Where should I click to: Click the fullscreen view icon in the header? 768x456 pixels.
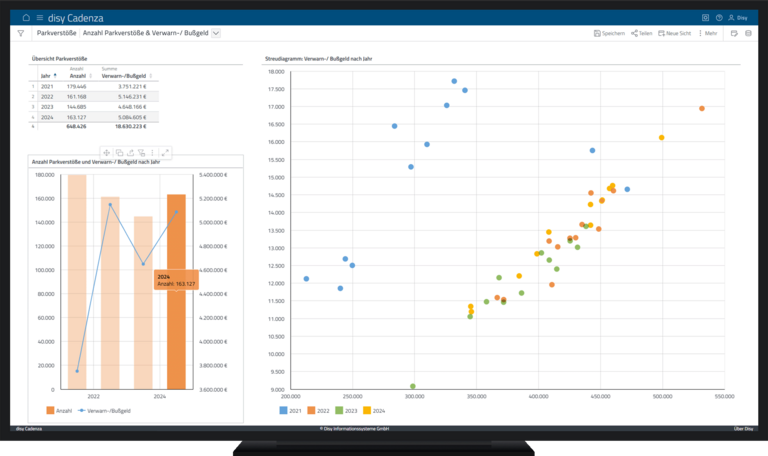[x=705, y=18]
